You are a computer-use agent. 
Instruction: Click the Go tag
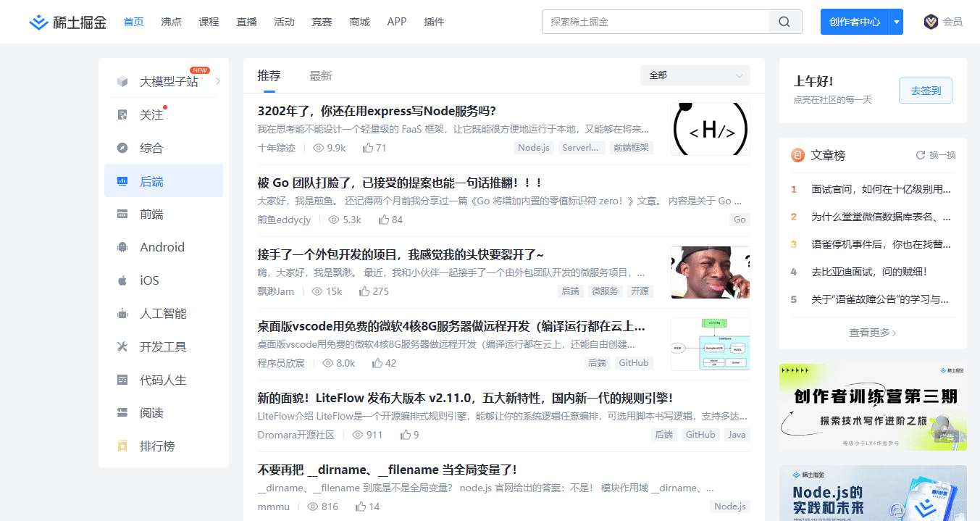pos(740,220)
